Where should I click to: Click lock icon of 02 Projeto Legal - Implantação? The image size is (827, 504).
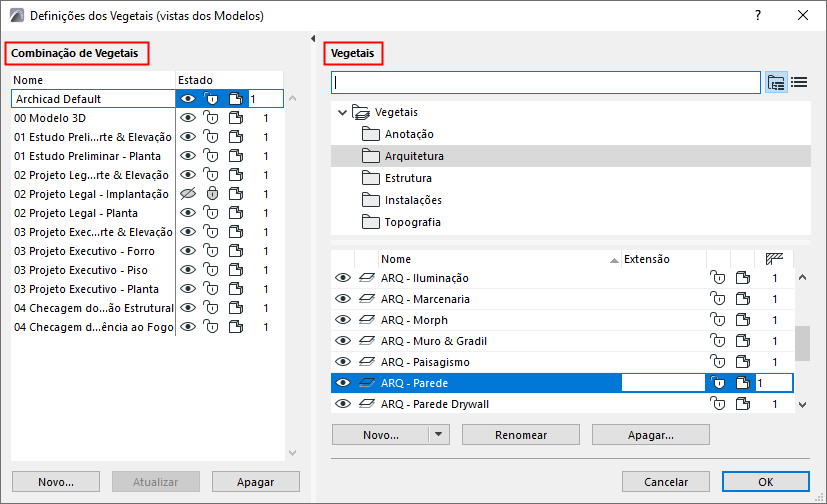click(211, 194)
